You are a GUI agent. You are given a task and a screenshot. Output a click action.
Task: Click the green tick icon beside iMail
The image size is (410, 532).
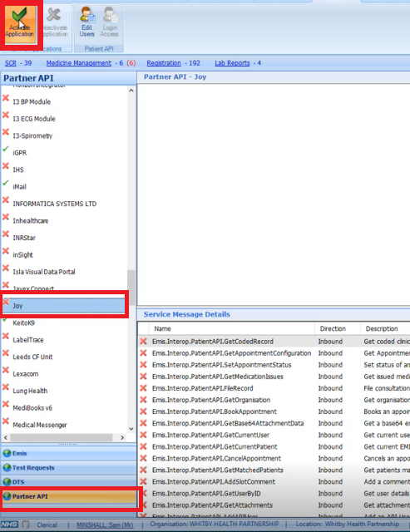click(x=6, y=183)
